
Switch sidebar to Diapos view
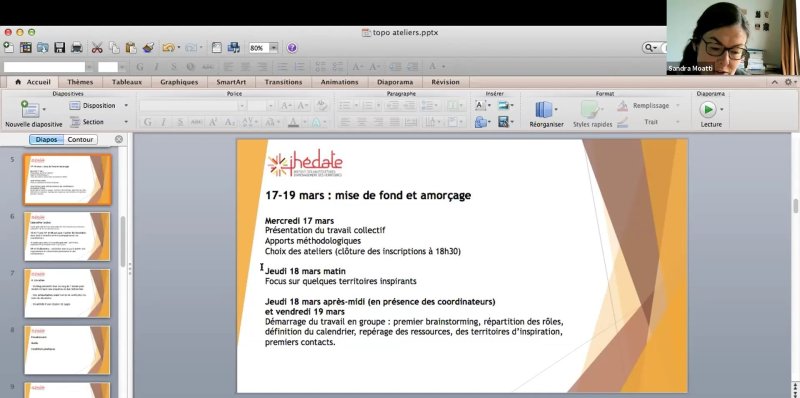point(46,139)
